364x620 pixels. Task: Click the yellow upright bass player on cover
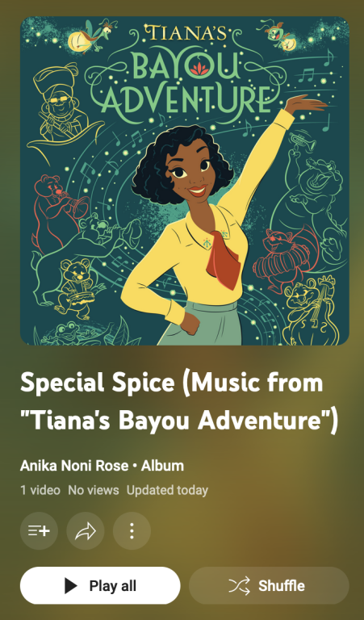point(313,308)
